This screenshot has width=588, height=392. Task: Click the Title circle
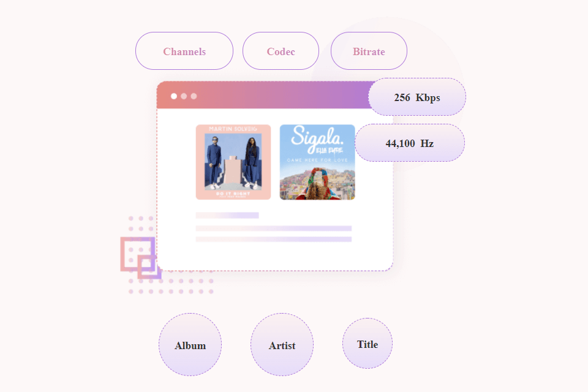click(367, 344)
